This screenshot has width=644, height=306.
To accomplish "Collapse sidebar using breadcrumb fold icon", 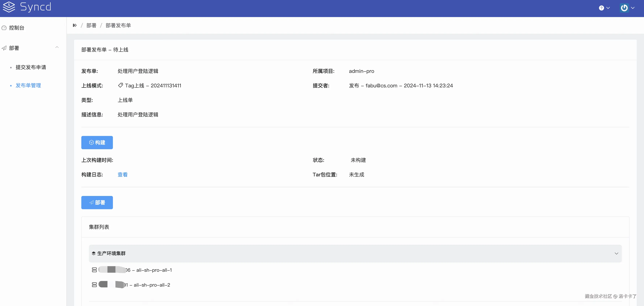I will 74,25.
